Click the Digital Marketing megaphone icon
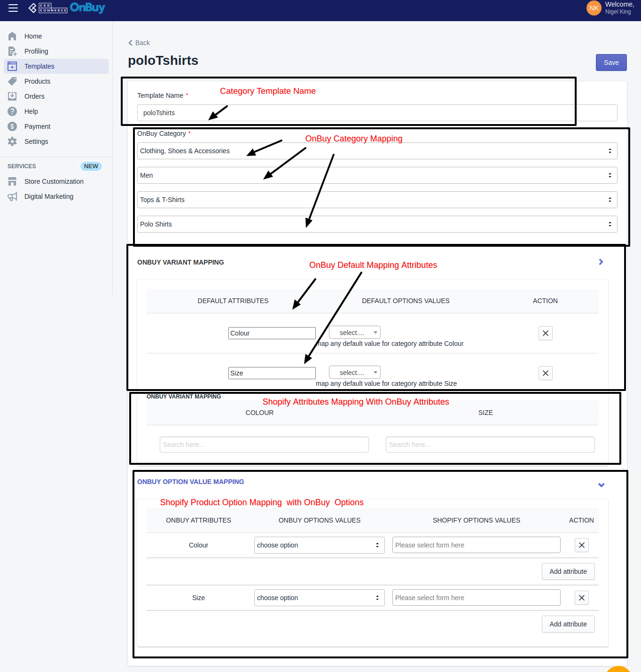641x672 pixels. pyautogui.click(x=12, y=196)
